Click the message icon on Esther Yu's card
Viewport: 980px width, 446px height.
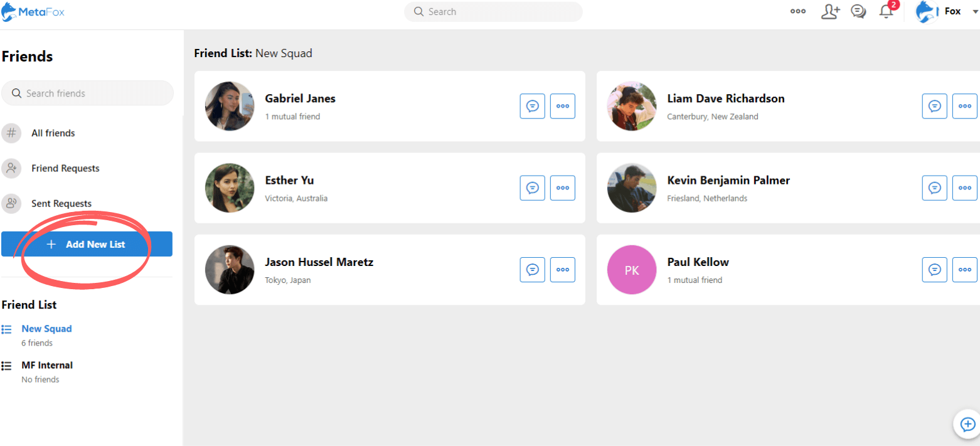click(x=532, y=188)
